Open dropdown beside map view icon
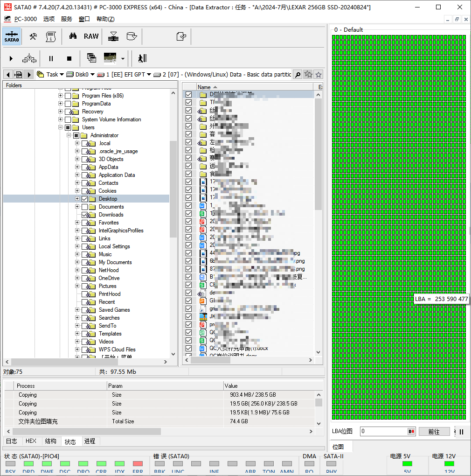 123,59
